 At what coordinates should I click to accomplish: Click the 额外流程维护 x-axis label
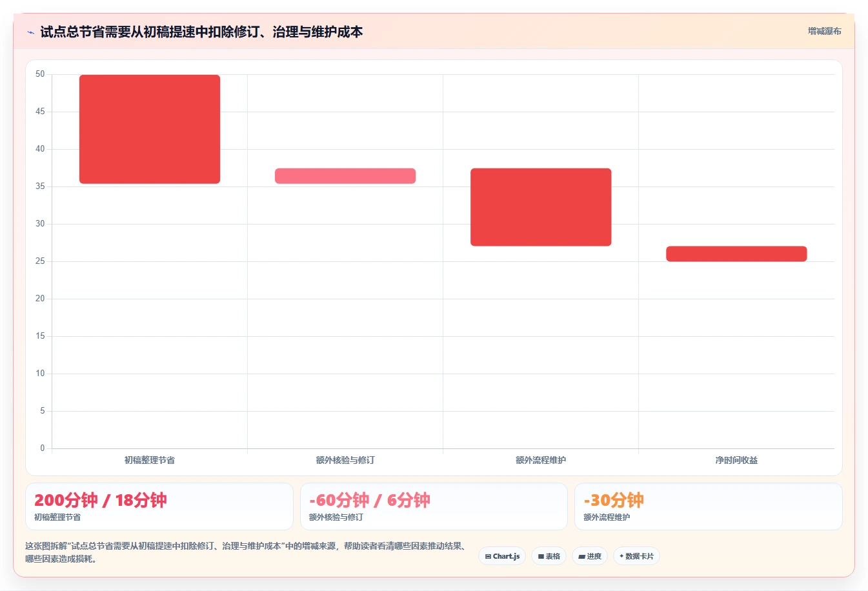pyautogui.click(x=541, y=460)
